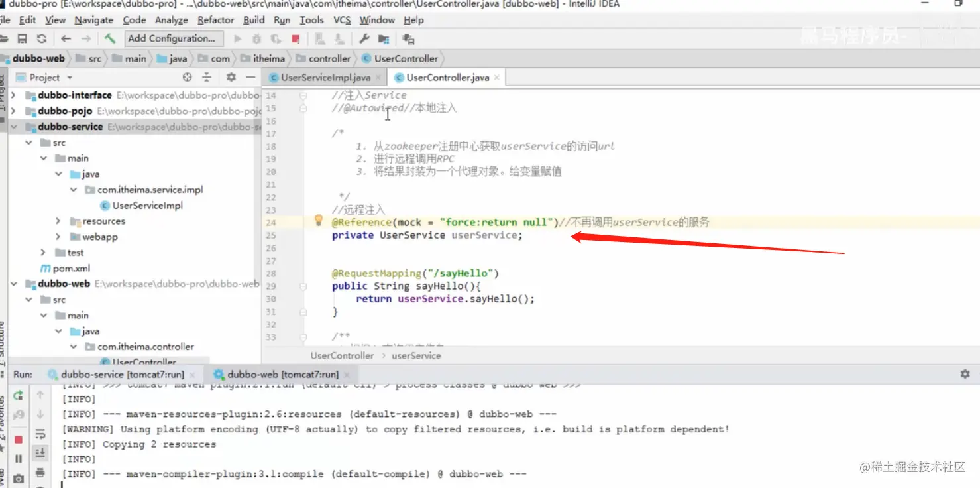Open the Refactor menu

coord(216,20)
